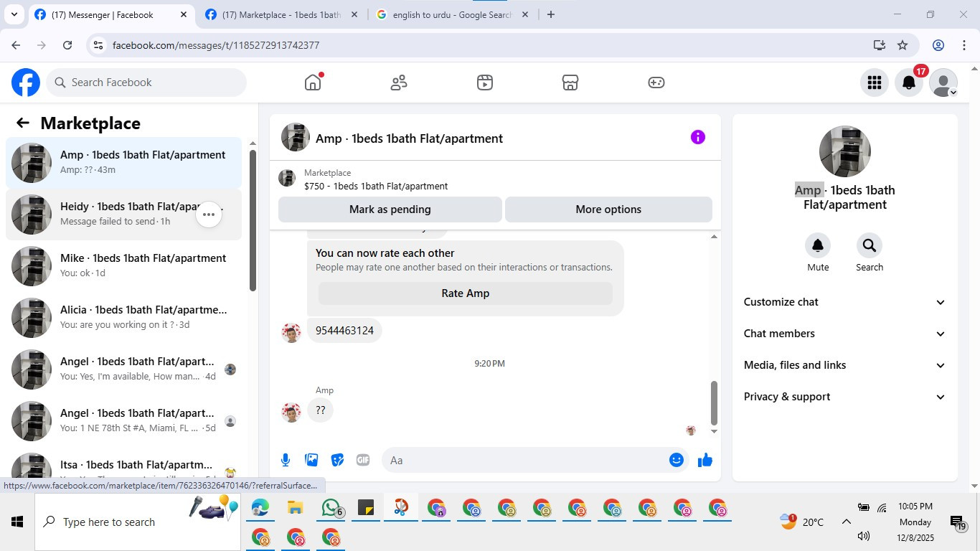This screenshot has width=980, height=551.
Task: Expand the Privacy & support section
Action: click(845, 397)
